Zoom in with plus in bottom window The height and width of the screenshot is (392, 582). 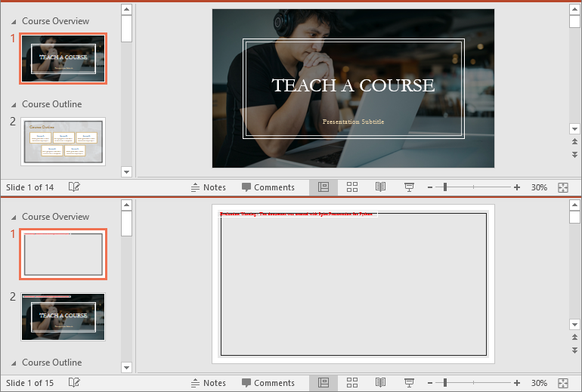[517, 383]
